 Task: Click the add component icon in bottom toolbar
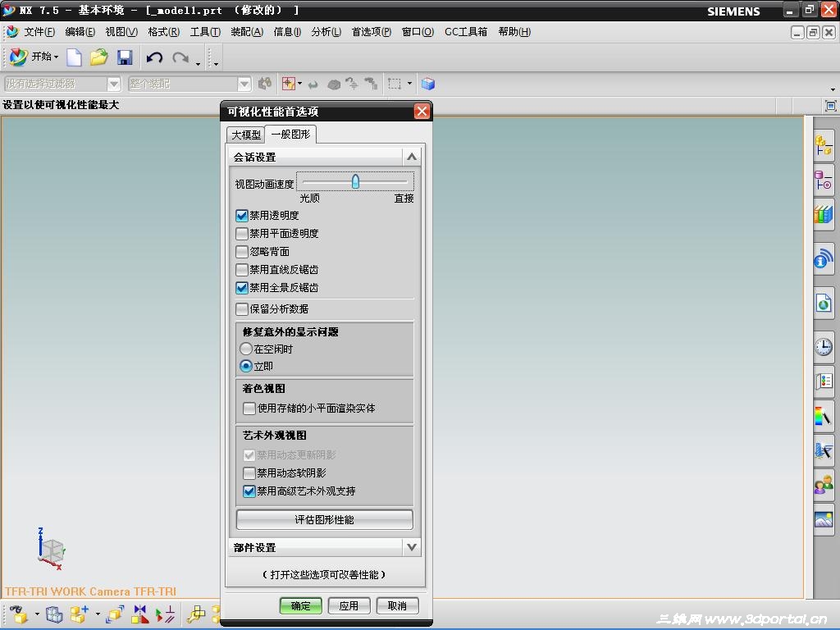[80, 614]
